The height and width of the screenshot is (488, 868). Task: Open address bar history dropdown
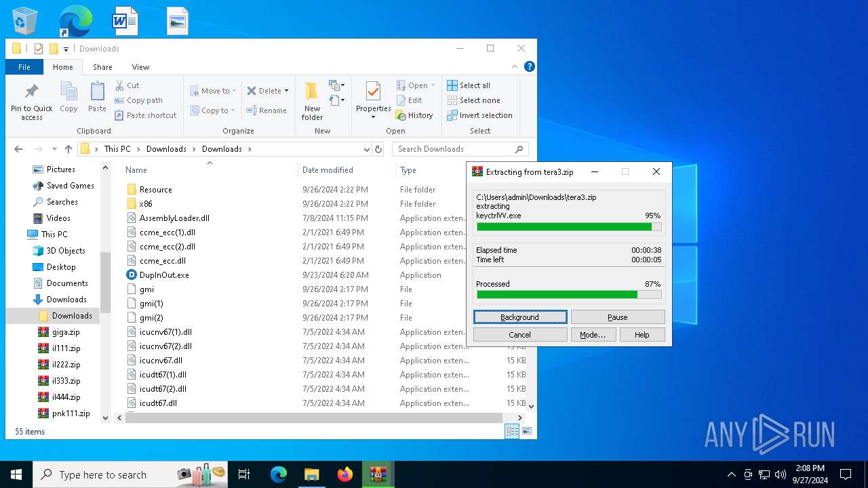coord(367,149)
